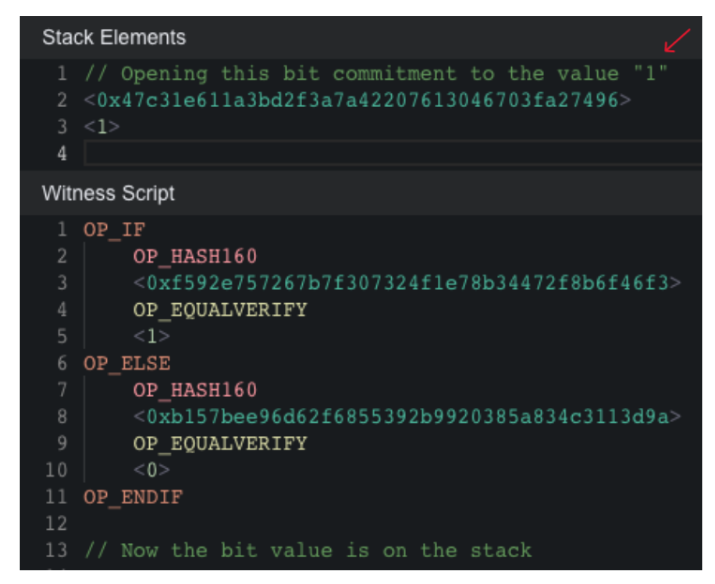Click the <0> push in the ELSE branch
Viewport: 715px width, 584px height.
click(x=151, y=470)
